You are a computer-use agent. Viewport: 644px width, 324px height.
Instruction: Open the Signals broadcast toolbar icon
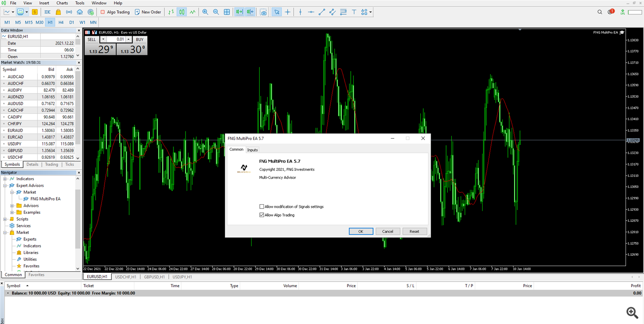click(69, 12)
